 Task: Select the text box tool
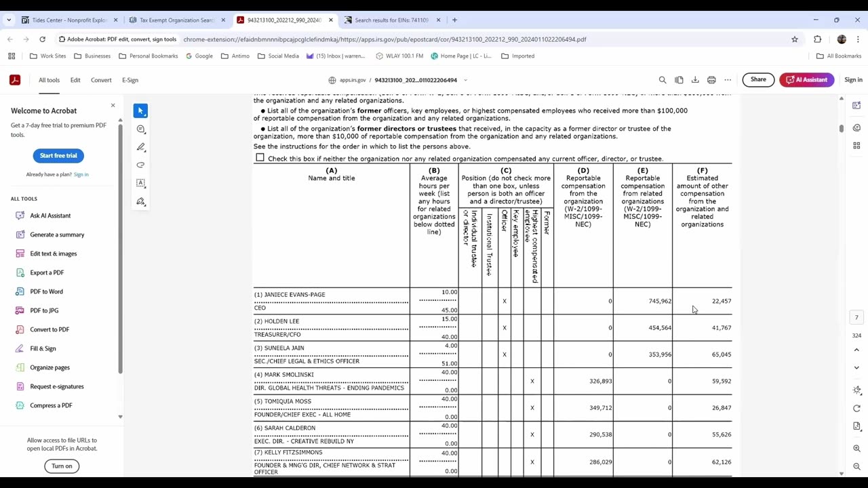click(140, 183)
